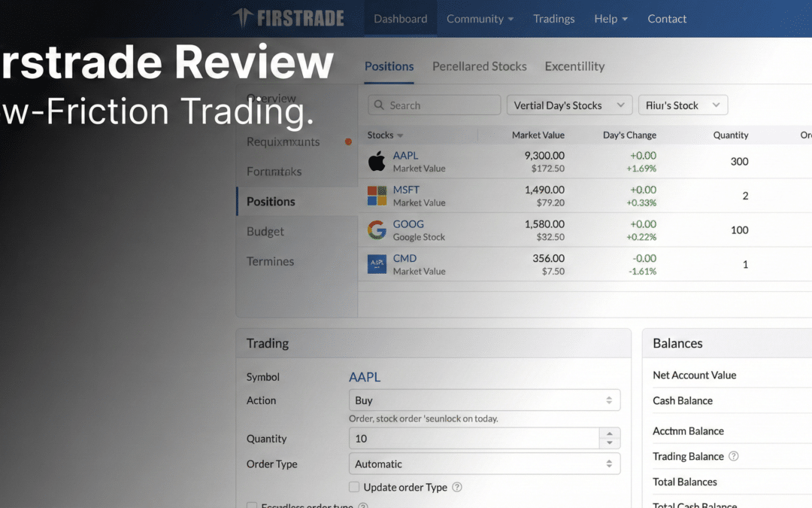Click the 300 quantity cell
Image resolution: width=812 pixels, height=508 pixels.
pos(740,161)
